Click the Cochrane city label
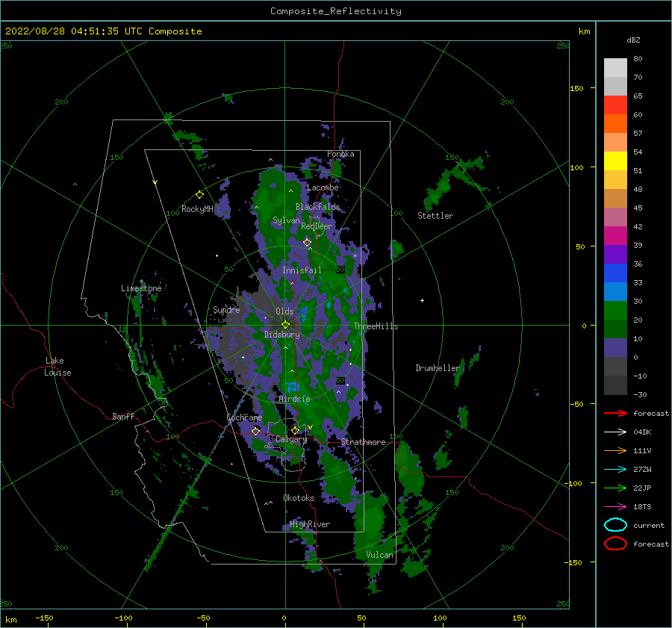672x628 pixels. point(244,417)
